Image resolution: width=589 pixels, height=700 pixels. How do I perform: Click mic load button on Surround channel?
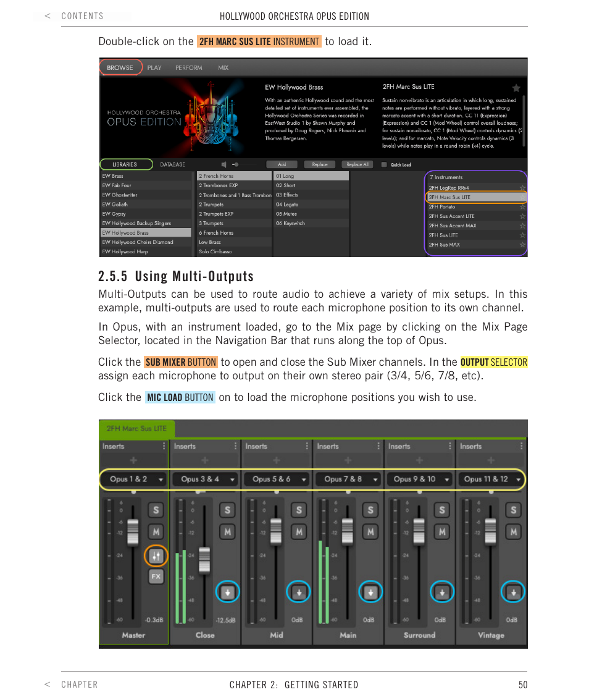pyautogui.click(x=442, y=592)
